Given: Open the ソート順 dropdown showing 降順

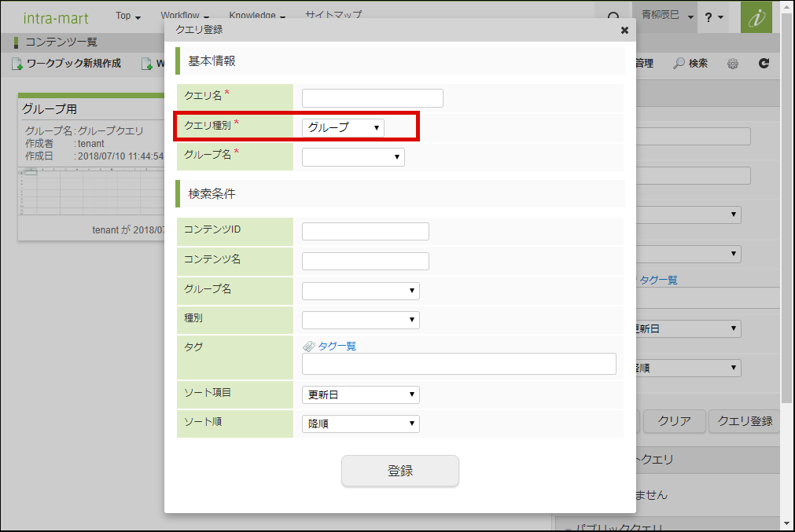Looking at the screenshot, I should [360, 424].
